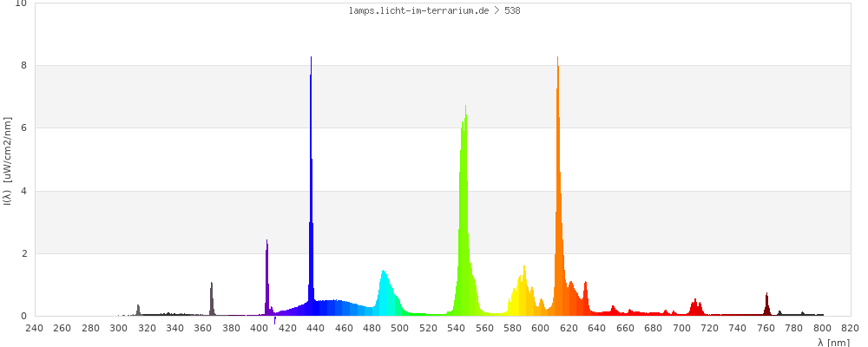The width and height of the screenshot is (868, 347).
Task: Click the x-axis tick label 300
Action: [x=118, y=328]
